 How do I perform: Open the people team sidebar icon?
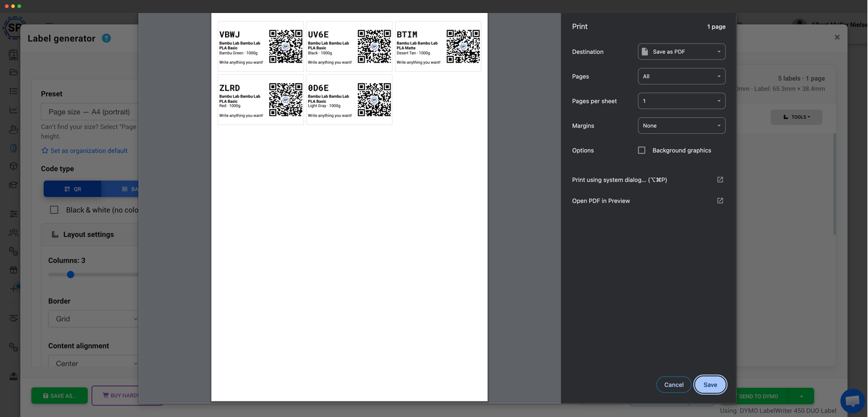14,232
